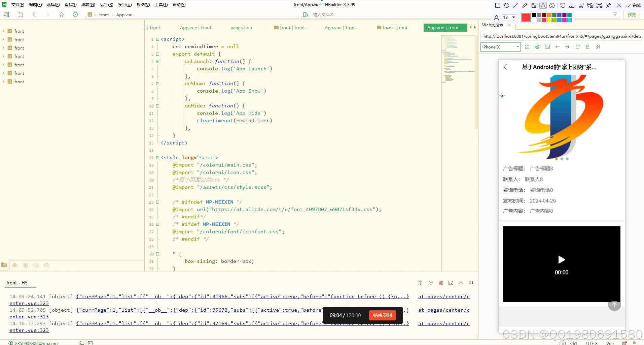
Task: Click the 预览 preview button
Action: coord(632,14)
